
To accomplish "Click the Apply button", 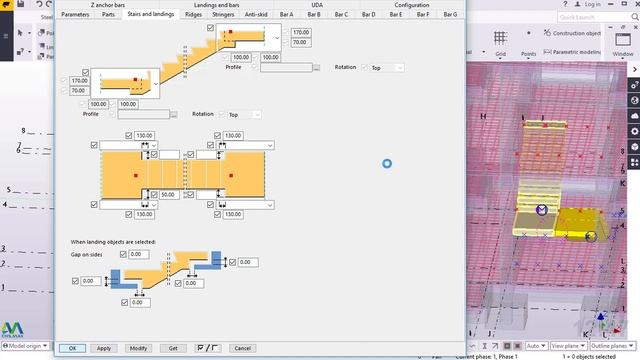I will [x=104, y=348].
